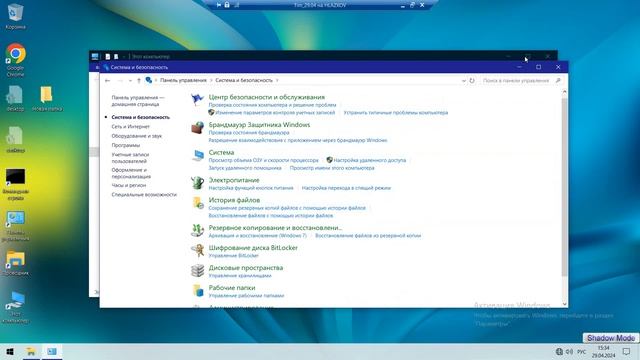Open Оборудование и звук in sidebar
Viewport: 640px width, 360px height.
(137, 136)
